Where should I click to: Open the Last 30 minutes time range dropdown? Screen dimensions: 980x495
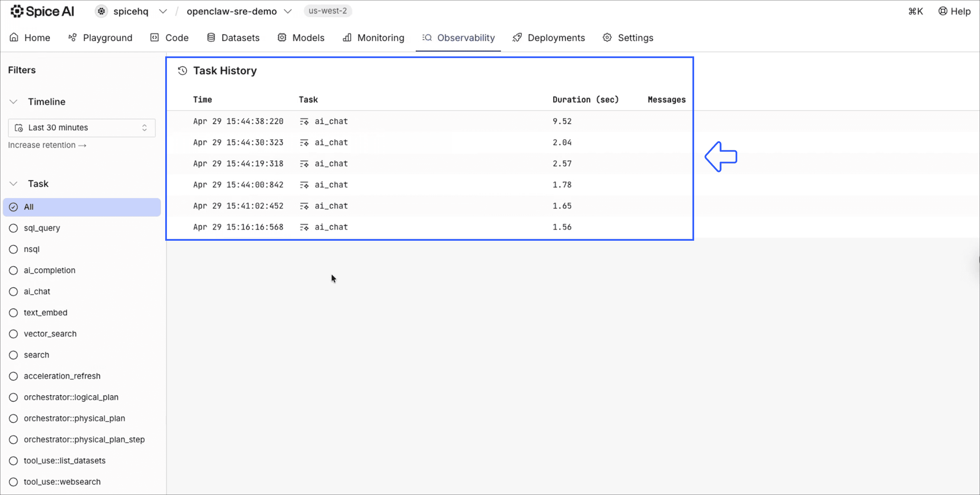click(82, 127)
